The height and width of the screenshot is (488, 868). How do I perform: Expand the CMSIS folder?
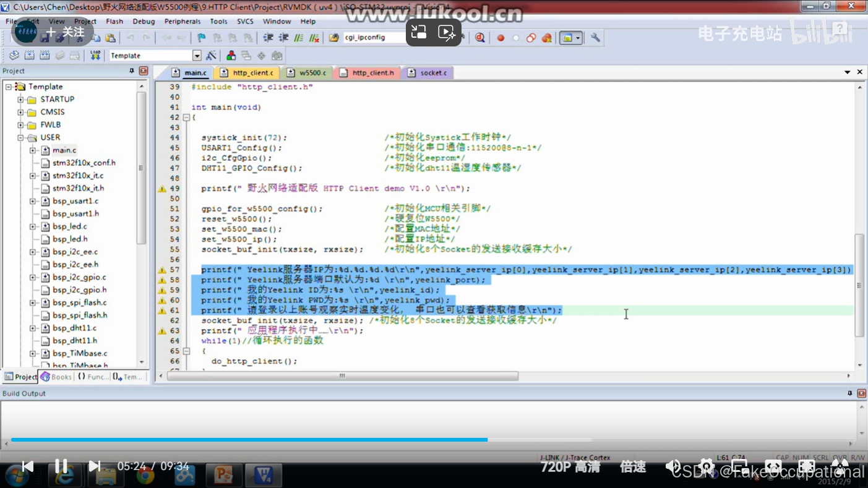20,112
